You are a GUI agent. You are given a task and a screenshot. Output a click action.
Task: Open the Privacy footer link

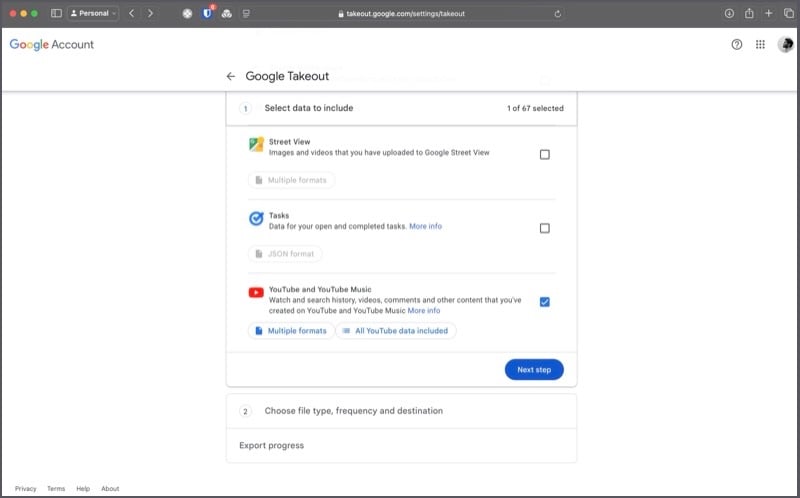coord(26,488)
